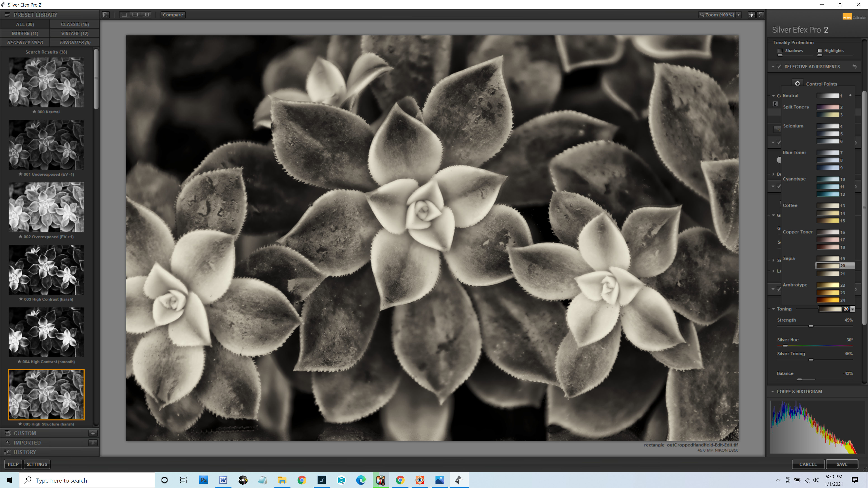The image size is (868, 488).
Task: Choose Split Toners swatch 2
Action: 828,107
